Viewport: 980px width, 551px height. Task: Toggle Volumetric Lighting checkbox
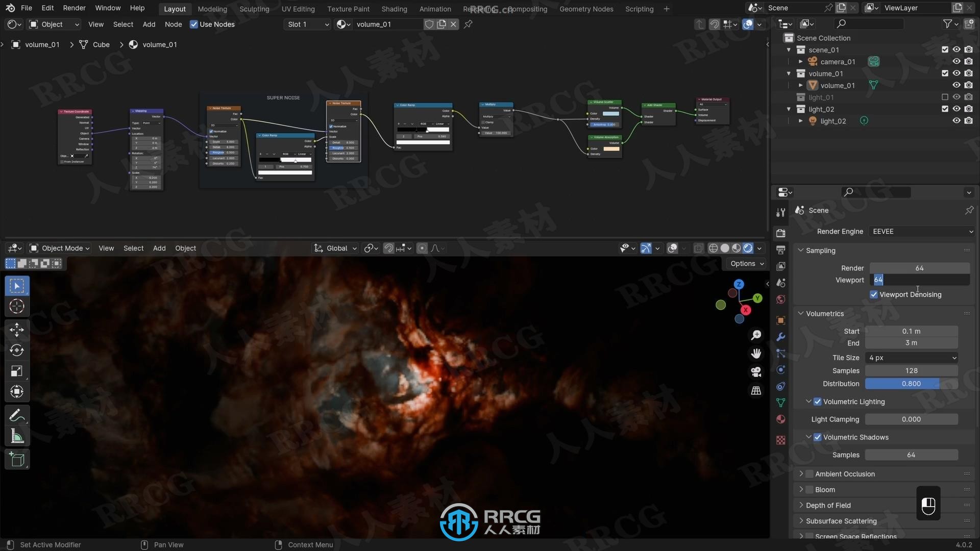click(817, 401)
